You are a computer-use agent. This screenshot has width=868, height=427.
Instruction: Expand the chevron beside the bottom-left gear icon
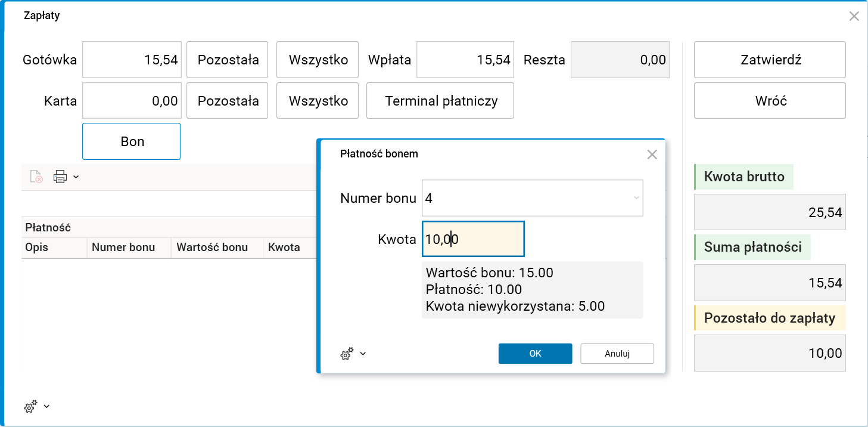click(x=46, y=407)
